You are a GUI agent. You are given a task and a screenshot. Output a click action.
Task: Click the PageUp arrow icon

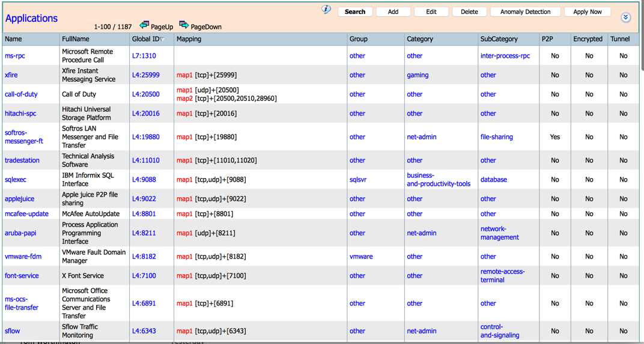(x=144, y=26)
